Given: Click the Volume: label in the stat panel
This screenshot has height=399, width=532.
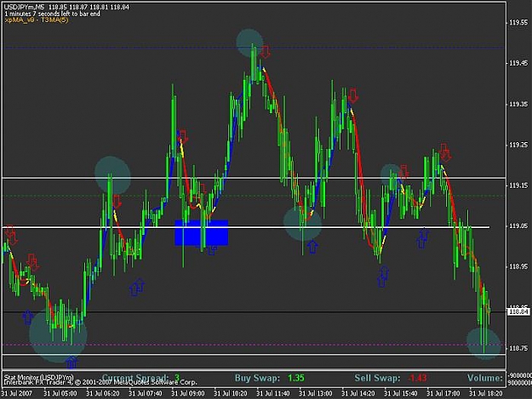Looking at the screenshot, I should tap(485, 378).
